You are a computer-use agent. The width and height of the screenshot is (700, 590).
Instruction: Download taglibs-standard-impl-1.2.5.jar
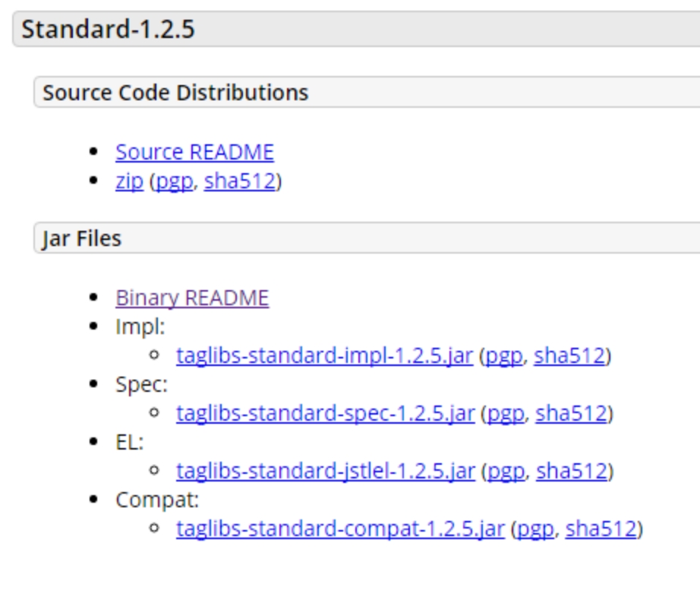[x=324, y=356]
